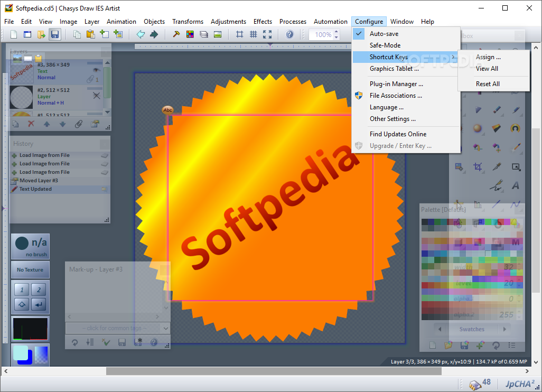Click the fullscreen arrows toolbar icon
Image resolution: width=542 pixels, height=392 pixels.
(x=267, y=34)
